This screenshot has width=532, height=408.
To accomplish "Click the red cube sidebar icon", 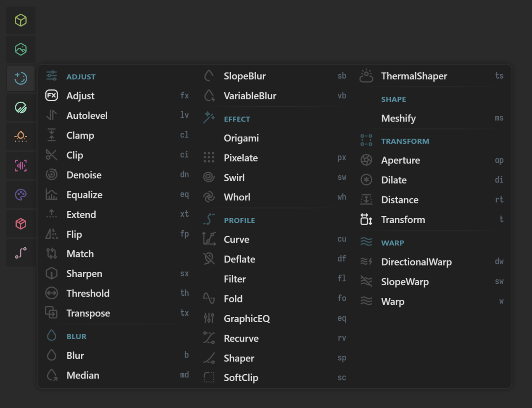I will 21,224.
